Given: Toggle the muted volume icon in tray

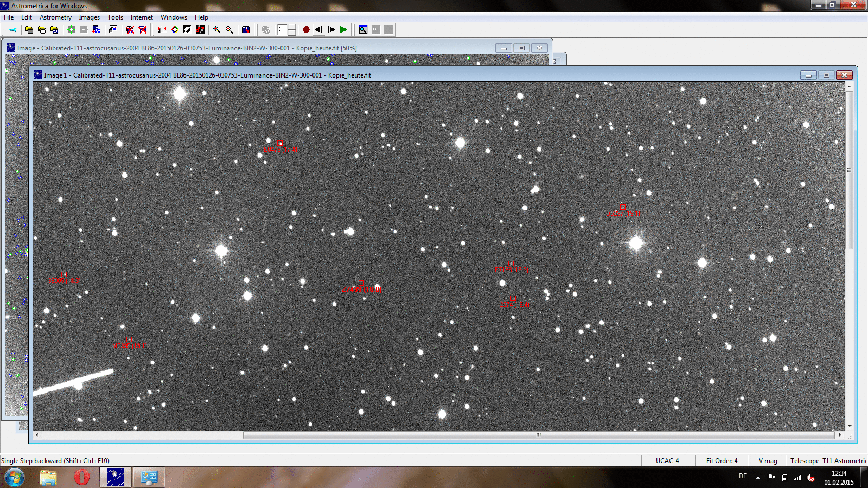Looking at the screenshot, I should (810, 478).
